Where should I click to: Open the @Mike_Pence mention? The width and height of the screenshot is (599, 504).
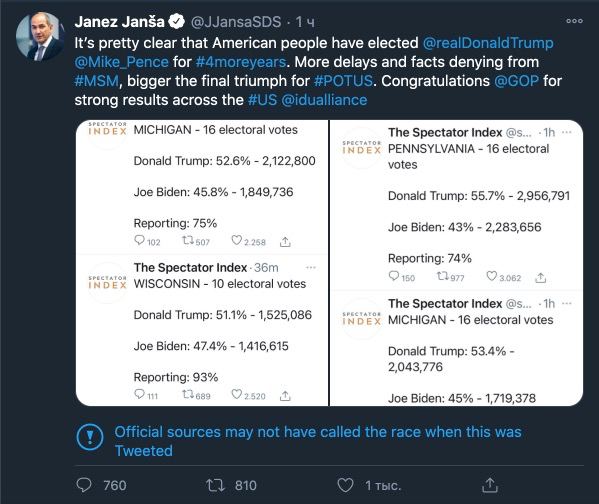click(x=121, y=62)
